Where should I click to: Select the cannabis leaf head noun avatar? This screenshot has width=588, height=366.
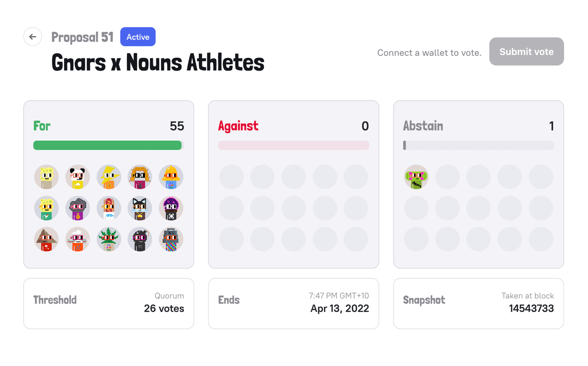click(109, 239)
